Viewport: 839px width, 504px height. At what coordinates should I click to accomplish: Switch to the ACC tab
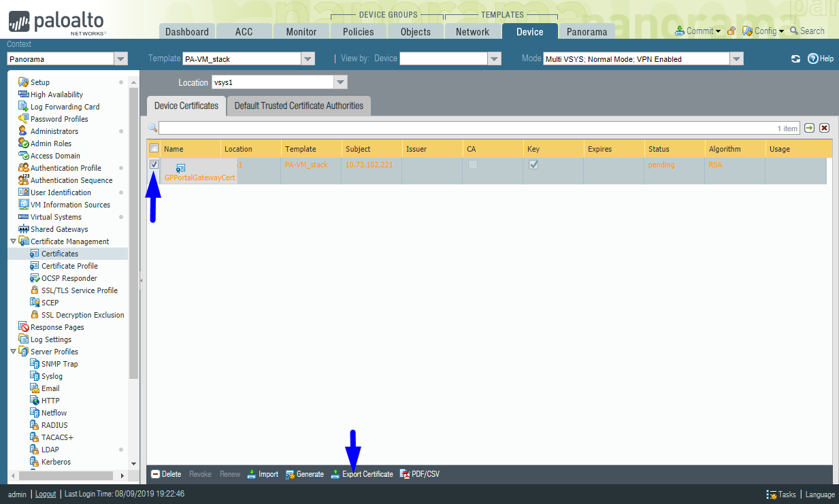coord(244,31)
